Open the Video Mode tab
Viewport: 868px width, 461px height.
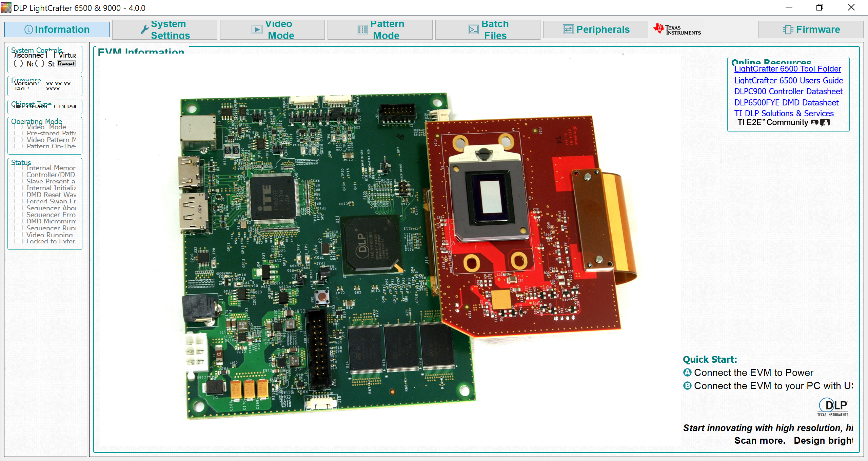tap(272, 29)
